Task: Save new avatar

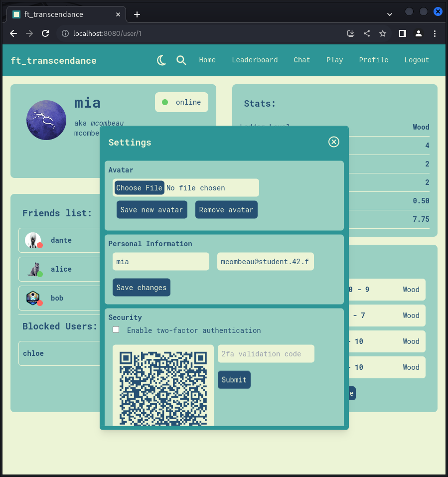Action: (x=152, y=210)
